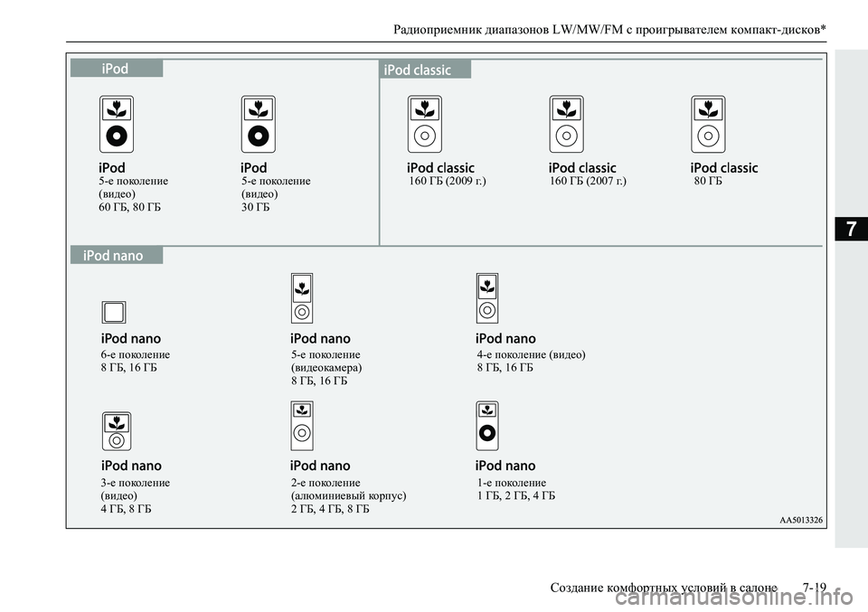
Task: Click the 6th generation iPod nano icon
Action: tap(114, 313)
